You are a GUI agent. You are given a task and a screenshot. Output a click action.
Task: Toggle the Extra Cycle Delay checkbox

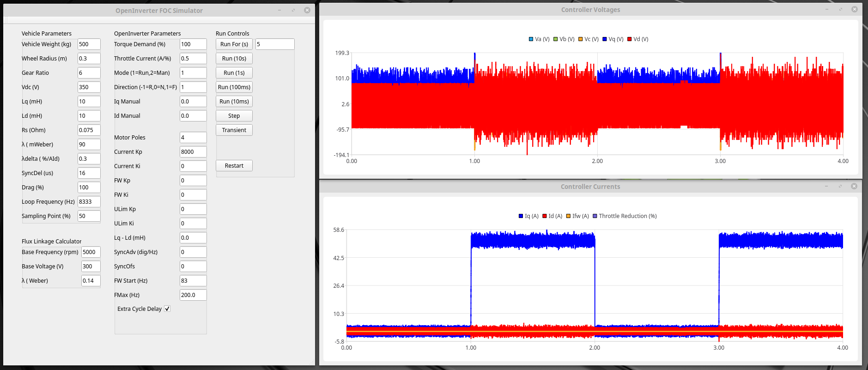click(167, 309)
